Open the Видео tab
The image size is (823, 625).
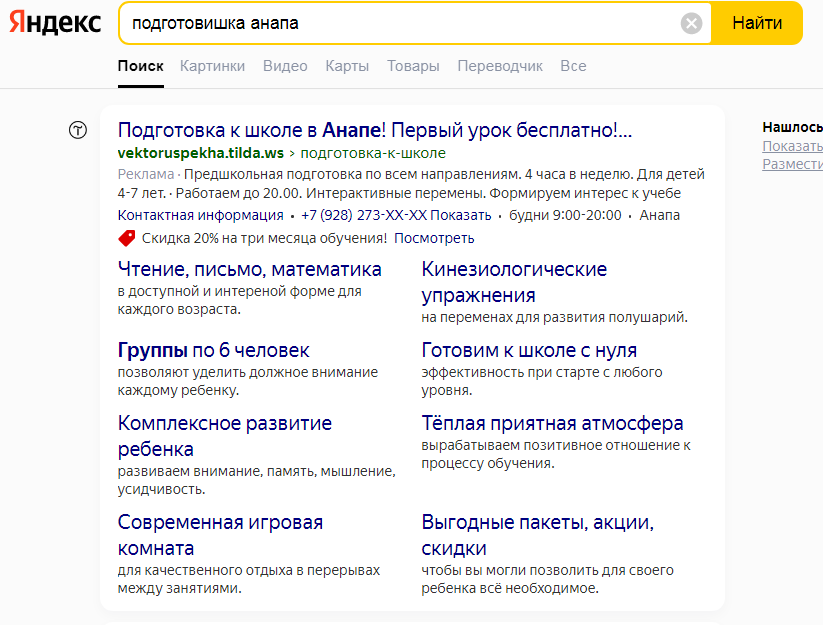pos(285,66)
